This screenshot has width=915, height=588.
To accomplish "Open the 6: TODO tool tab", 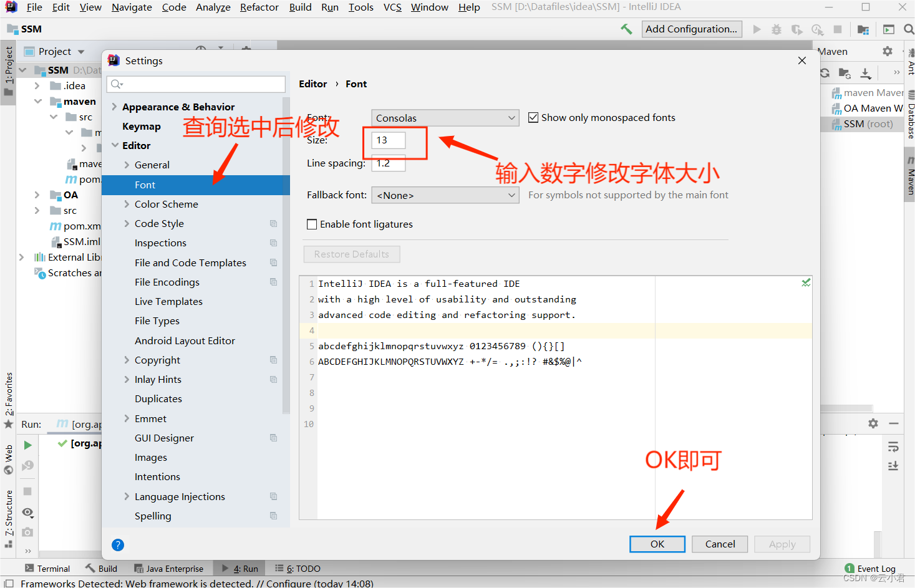I will (x=298, y=569).
